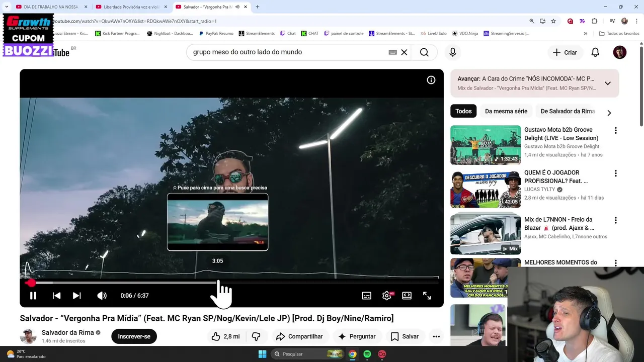Click the YouTube search field
The width and height of the screenshot is (644, 362).
(287, 52)
